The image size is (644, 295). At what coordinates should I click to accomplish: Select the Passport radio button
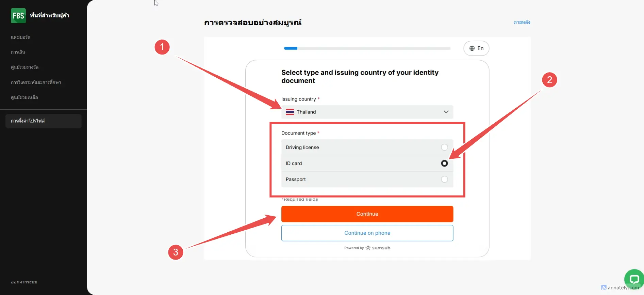point(444,180)
